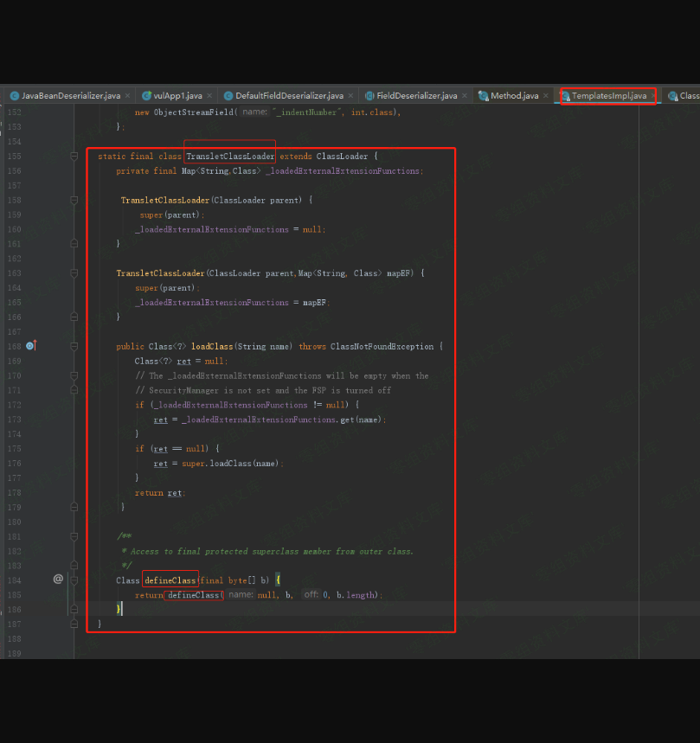Close the DefaultFieldDeserializer.java tab
This screenshot has width=700, height=743.
pyautogui.click(x=351, y=96)
